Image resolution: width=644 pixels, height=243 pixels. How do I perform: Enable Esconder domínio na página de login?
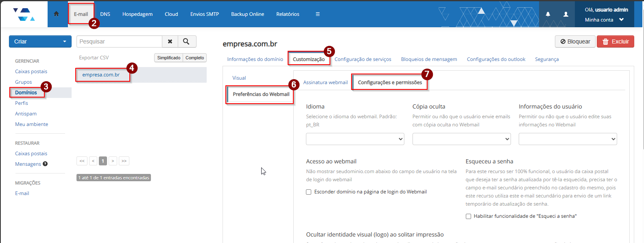(x=309, y=192)
